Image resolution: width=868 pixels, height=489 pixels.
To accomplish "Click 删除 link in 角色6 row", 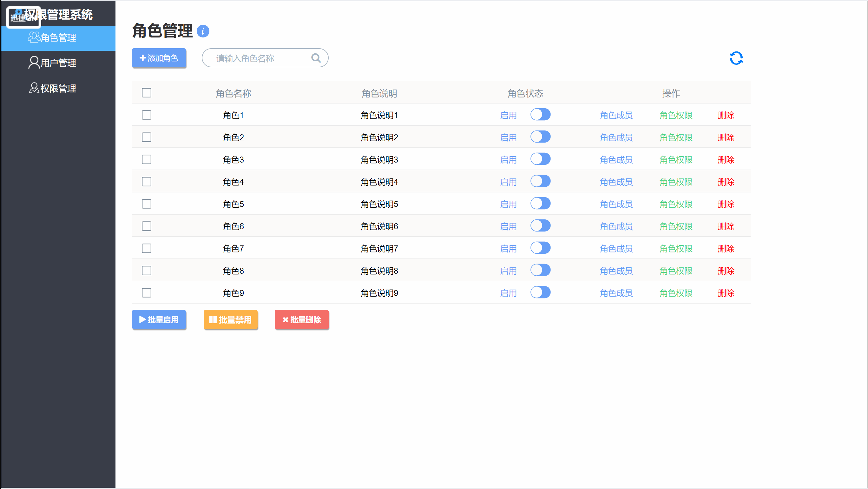I will 726,227.
